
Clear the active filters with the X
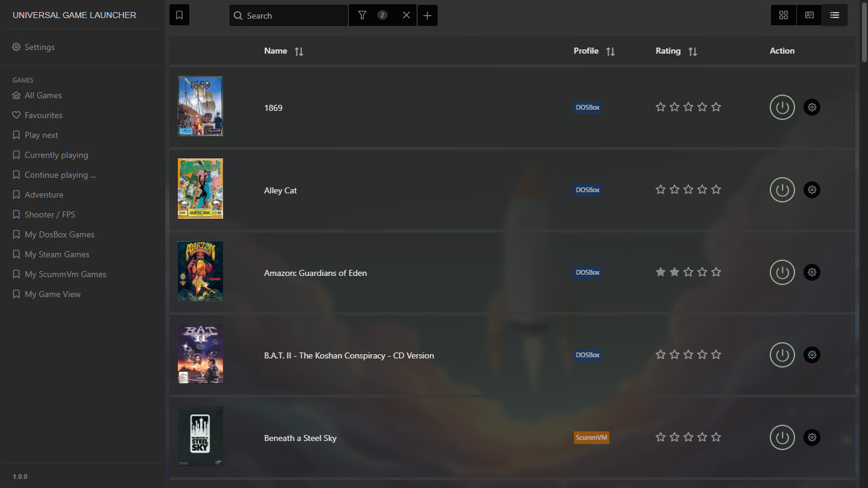pos(406,15)
